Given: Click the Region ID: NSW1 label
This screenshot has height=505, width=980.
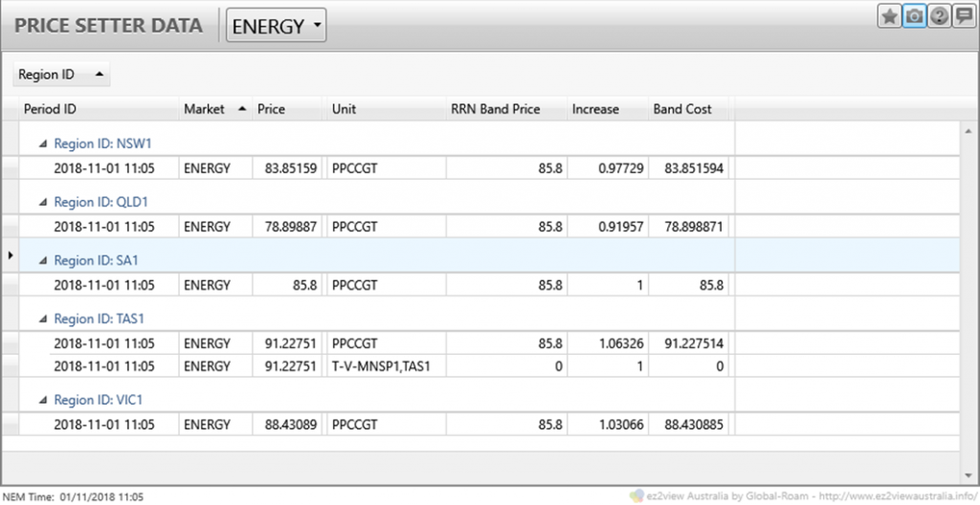Looking at the screenshot, I should (103, 143).
